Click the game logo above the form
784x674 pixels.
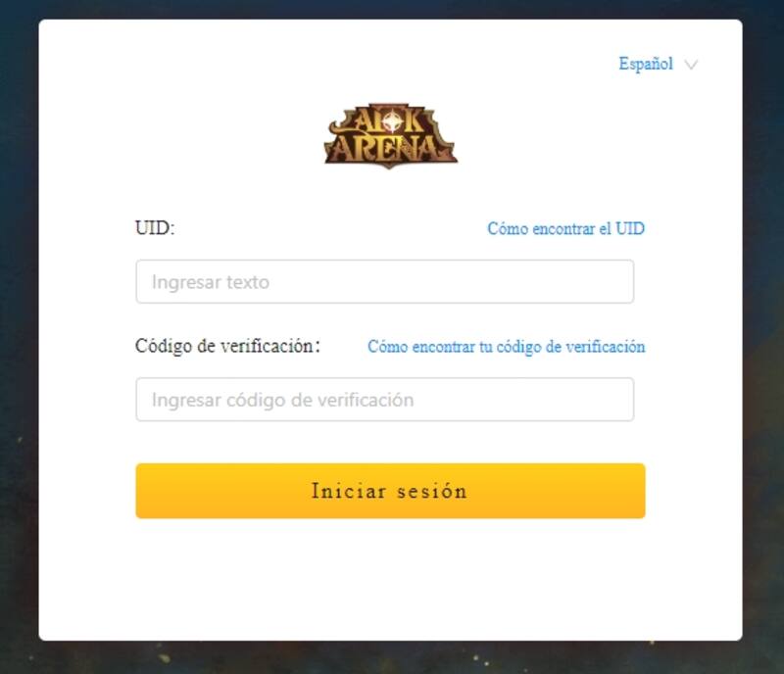[x=390, y=136]
